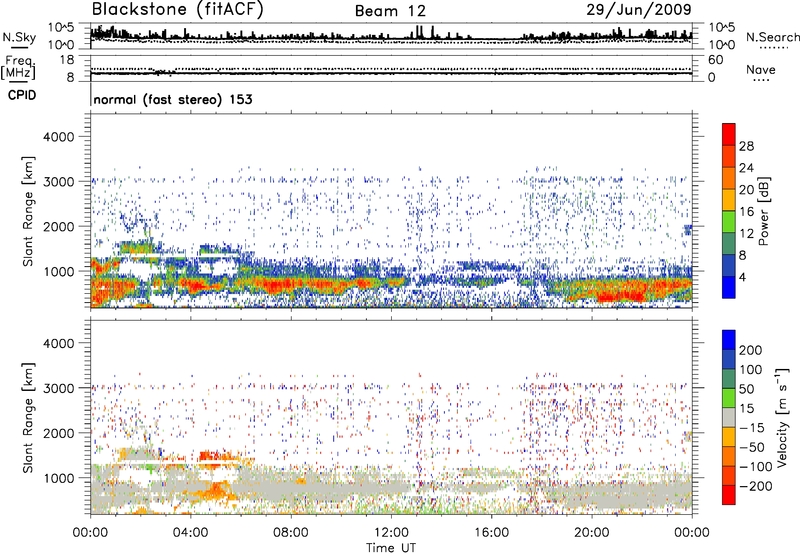Click the '12:00' time tick label
This screenshot has height=554, width=800.
391,533
